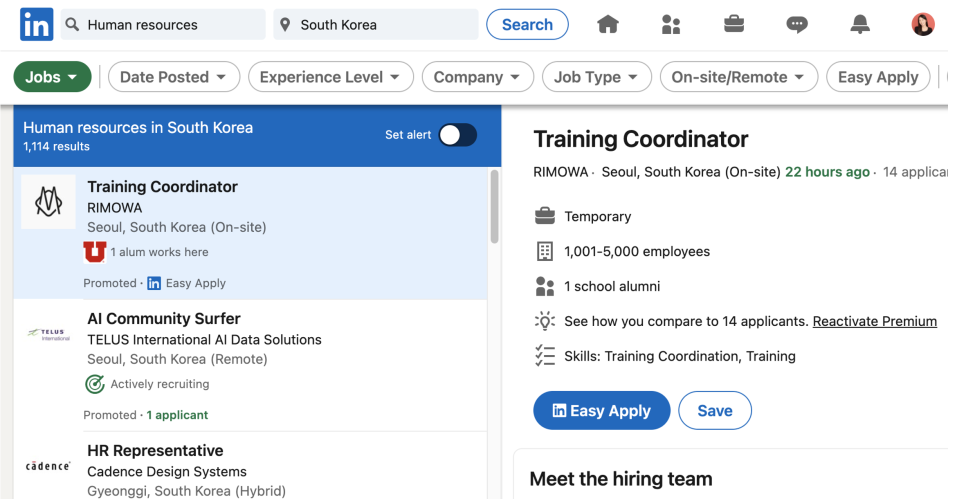Expand the Company filter
966x499 pixels.
[477, 77]
